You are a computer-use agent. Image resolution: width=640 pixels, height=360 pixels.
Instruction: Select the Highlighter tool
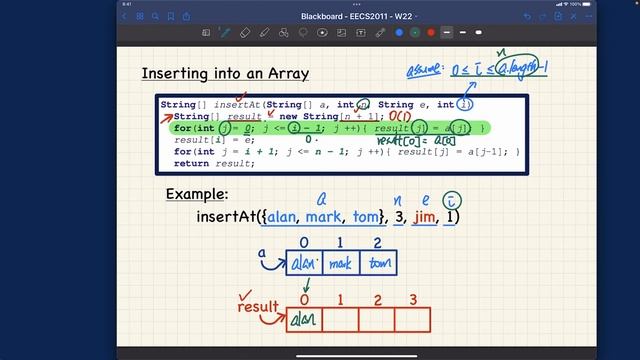(264, 33)
